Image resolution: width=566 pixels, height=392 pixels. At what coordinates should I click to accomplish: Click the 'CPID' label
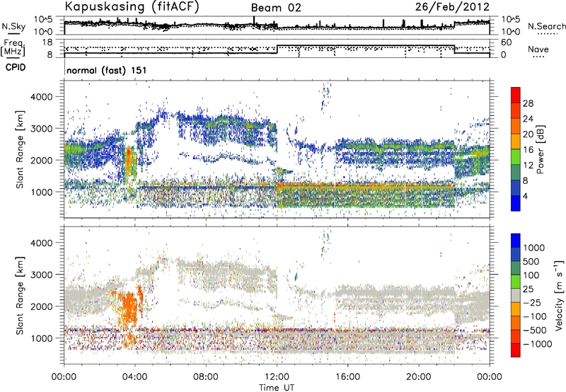16,67
